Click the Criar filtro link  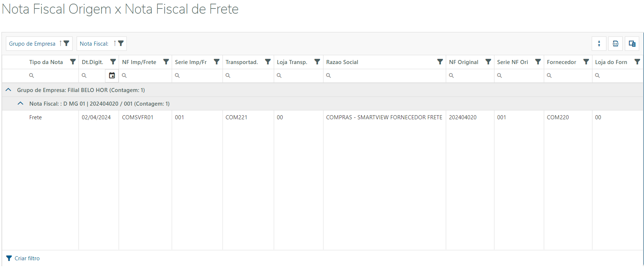coord(27,258)
